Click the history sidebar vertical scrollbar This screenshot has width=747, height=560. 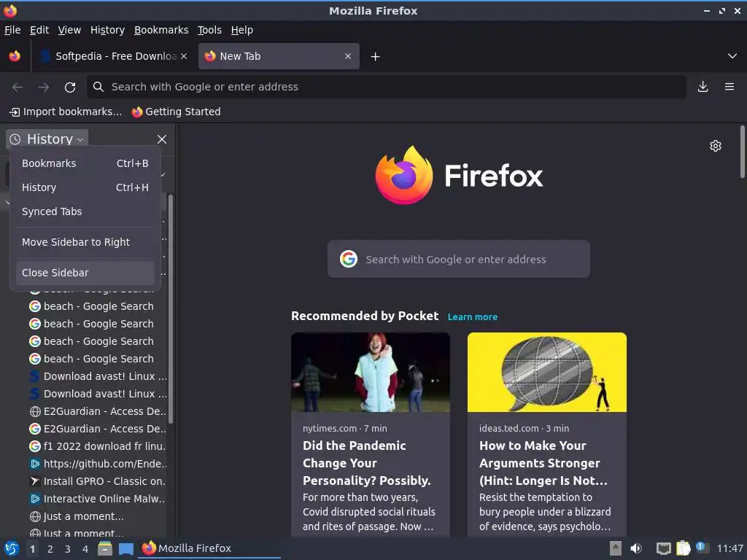pyautogui.click(x=171, y=308)
